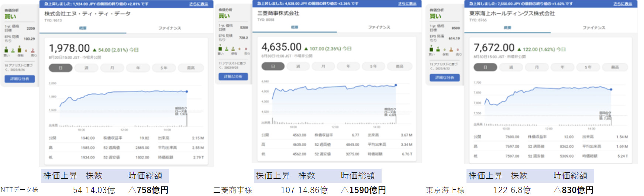
Task: Select 週 range for the 1,978.00 chart
Action: [x=86, y=68]
